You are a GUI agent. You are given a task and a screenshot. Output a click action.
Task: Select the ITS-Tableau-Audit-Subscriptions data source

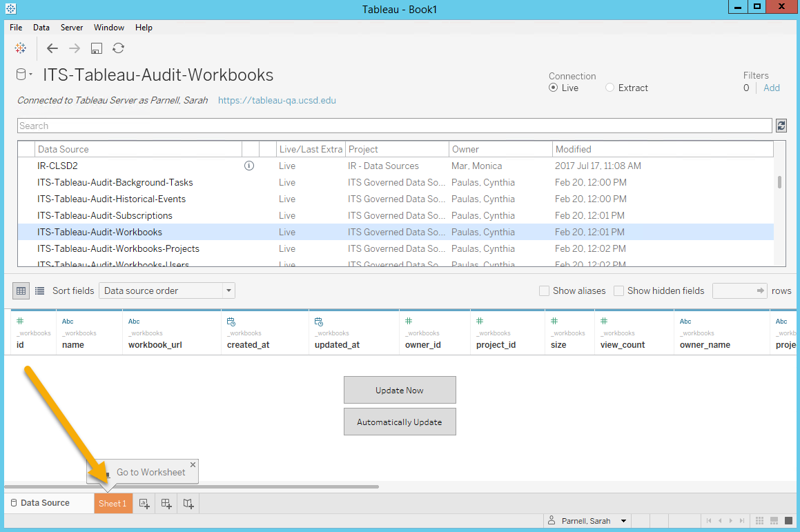(x=396, y=216)
